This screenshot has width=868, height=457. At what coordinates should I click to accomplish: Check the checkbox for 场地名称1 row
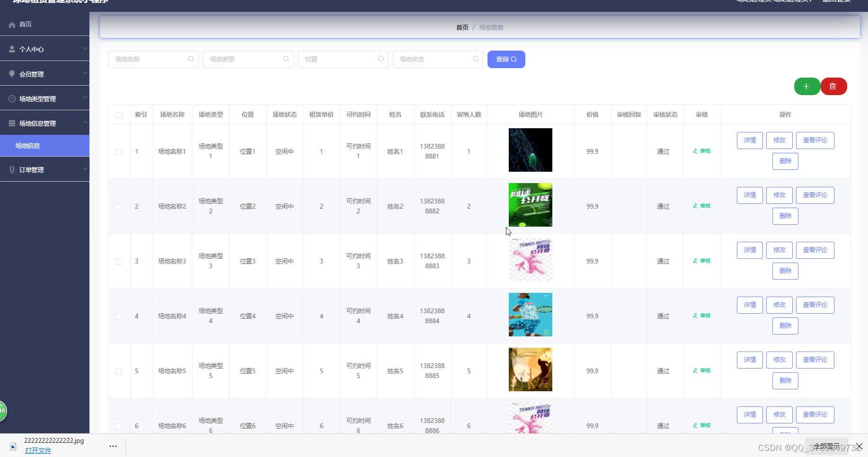coord(119,152)
